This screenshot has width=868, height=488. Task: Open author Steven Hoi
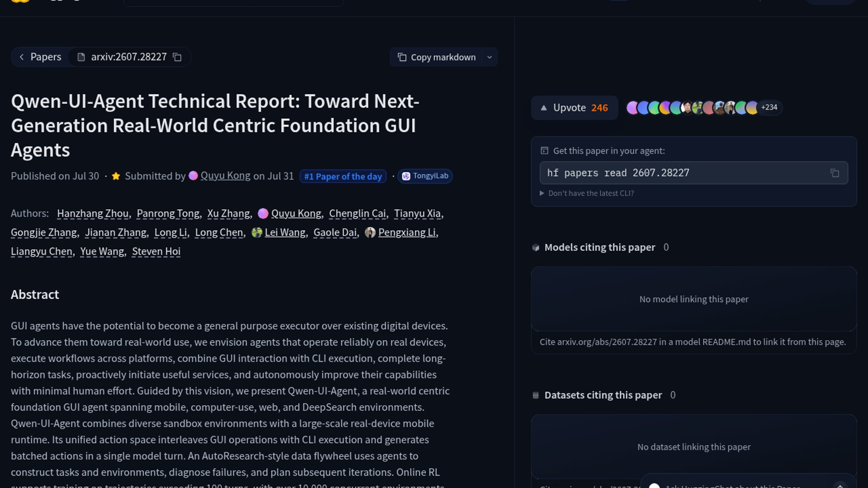[156, 251]
